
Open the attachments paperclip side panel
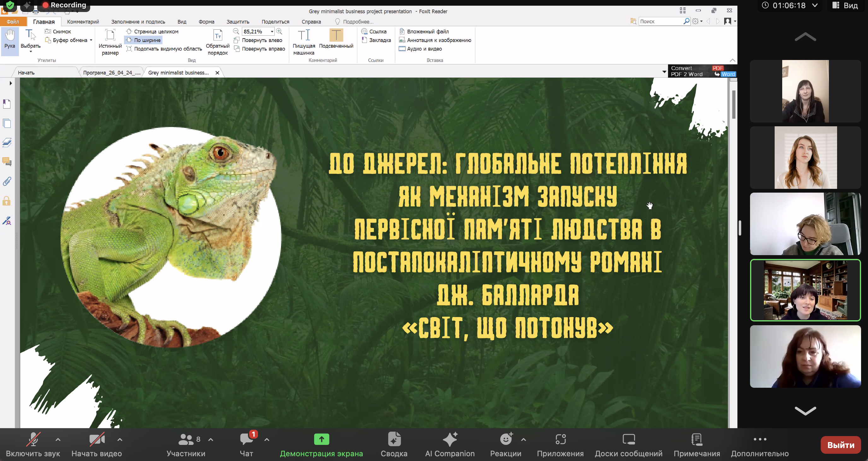click(7, 182)
